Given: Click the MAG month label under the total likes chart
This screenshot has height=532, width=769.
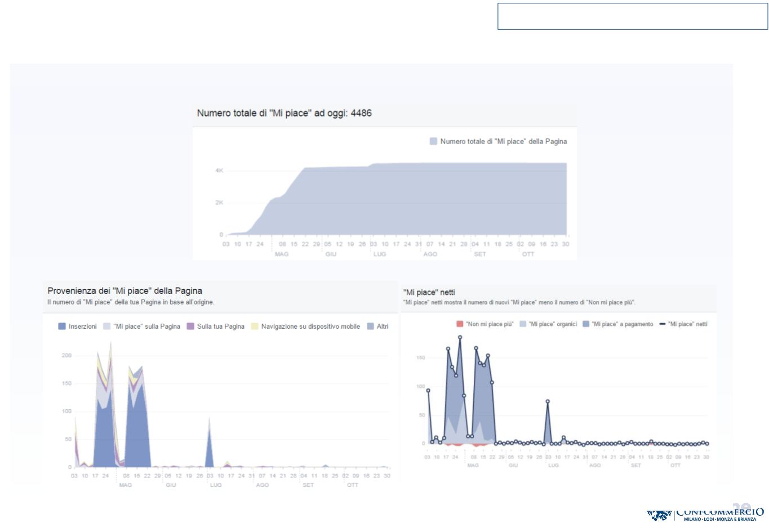Looking at the screenshot, I should [281, 254].
